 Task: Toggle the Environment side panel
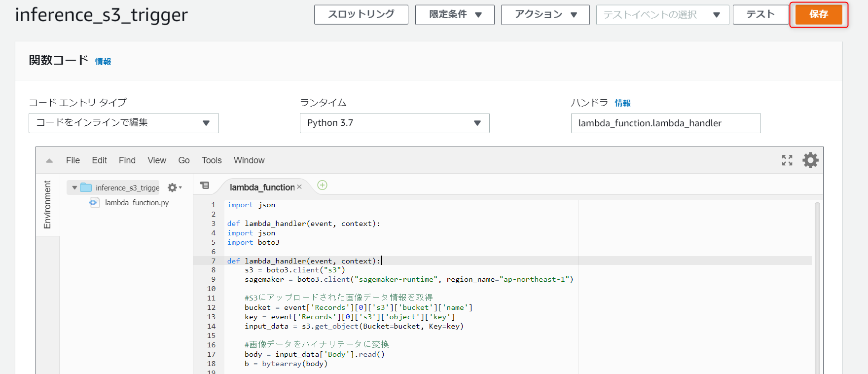coord(47,204)
